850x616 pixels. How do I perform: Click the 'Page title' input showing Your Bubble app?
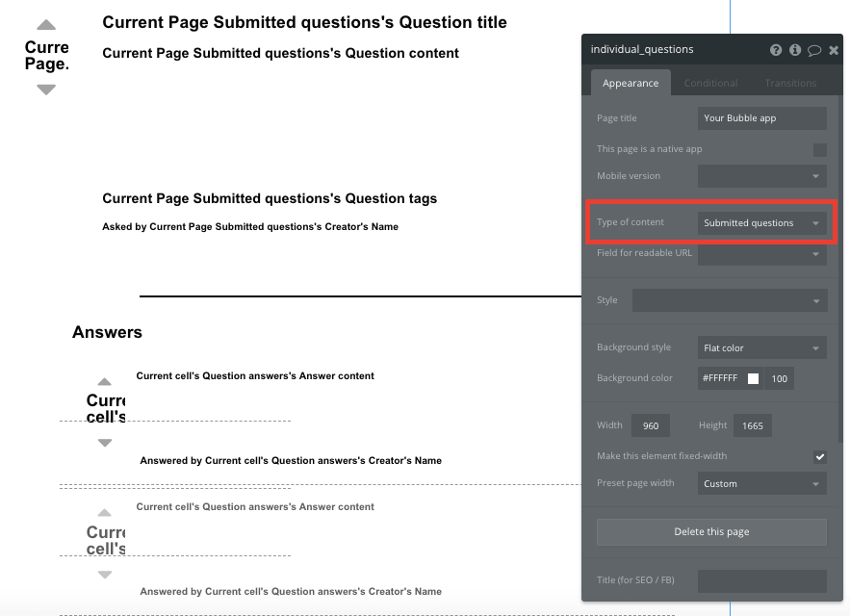[761, 117]
